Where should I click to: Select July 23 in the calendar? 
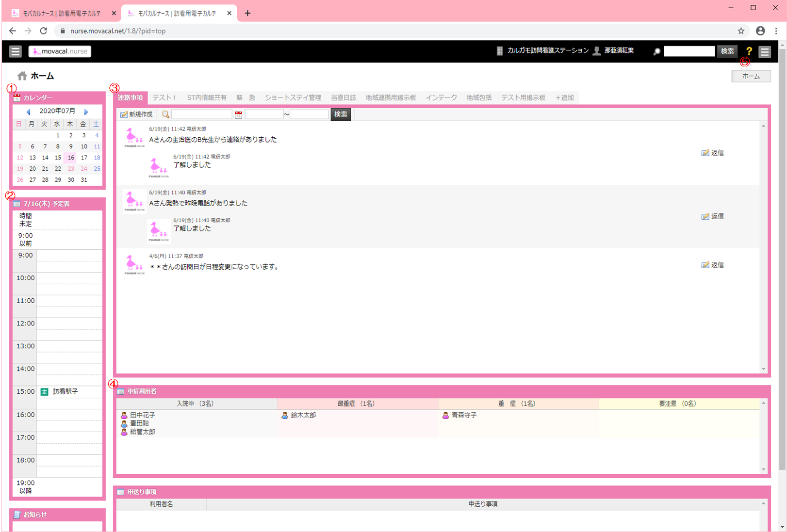(71, 169)
